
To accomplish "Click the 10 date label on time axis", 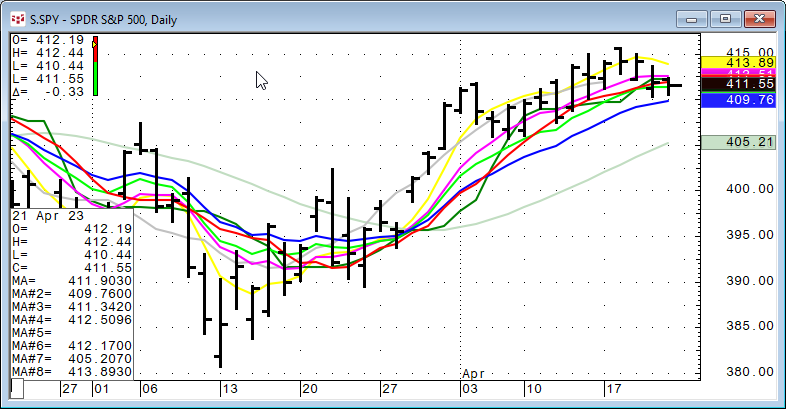I will pyautogui.click(x=534, y=389).
